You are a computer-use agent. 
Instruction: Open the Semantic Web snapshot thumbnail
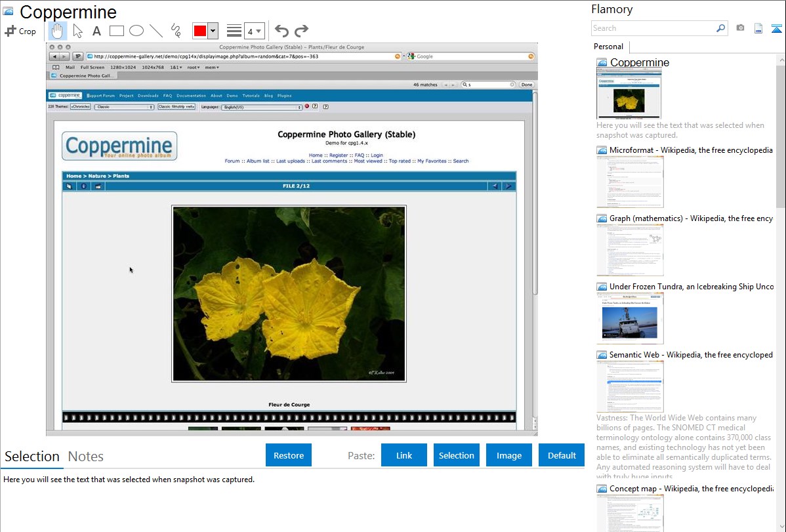tap(630, 386)
